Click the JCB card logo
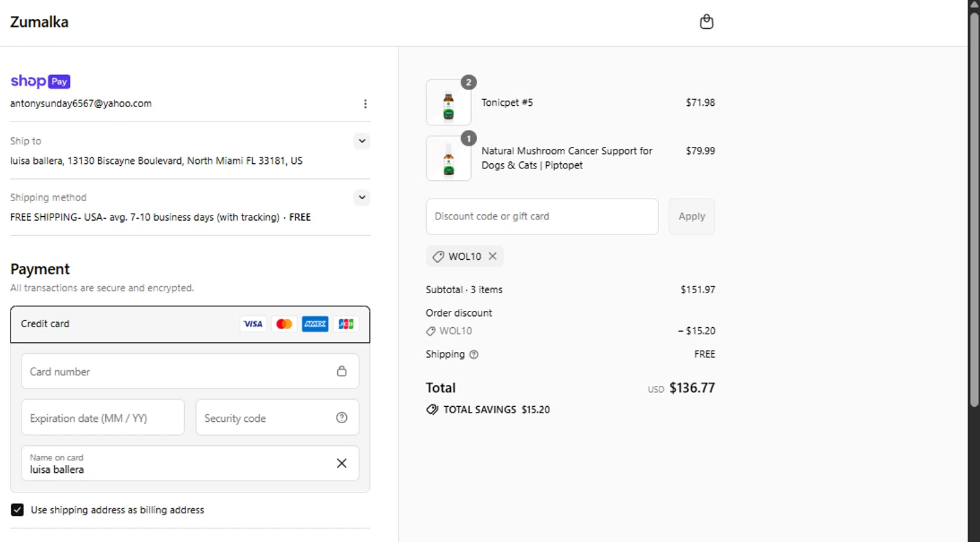 click(x=346, y=324)
